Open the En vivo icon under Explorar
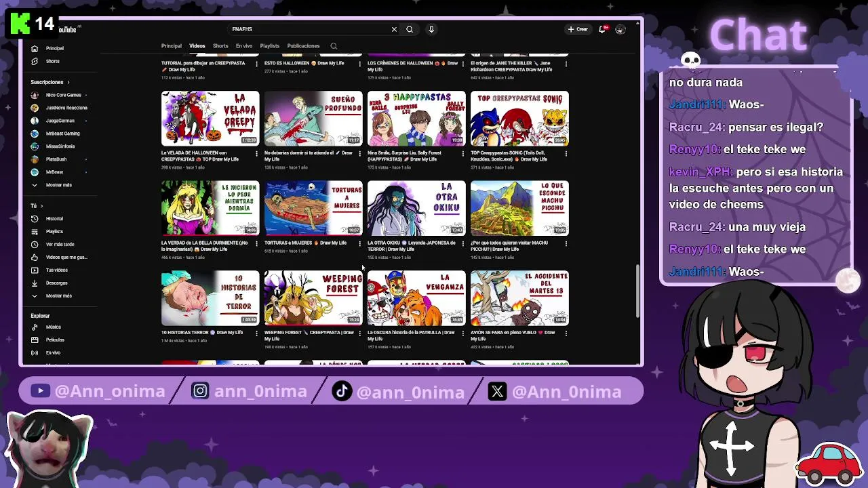The height and width of the screenshot is (488, 868). [x=35, y=353]
